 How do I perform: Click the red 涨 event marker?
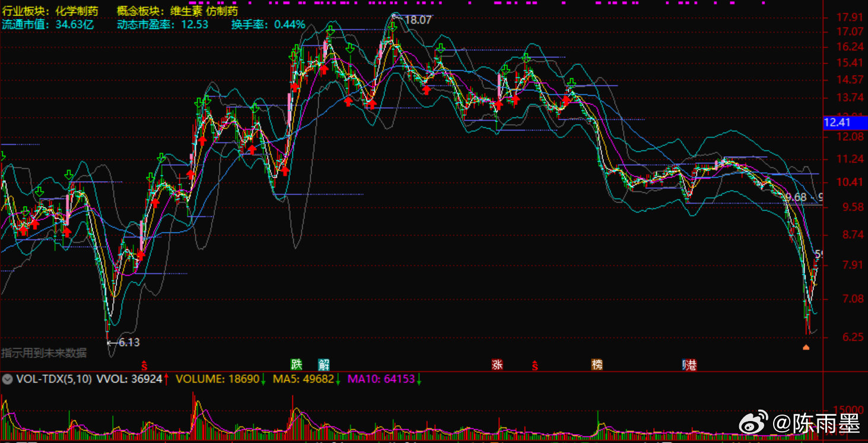(x=497, y=364)
